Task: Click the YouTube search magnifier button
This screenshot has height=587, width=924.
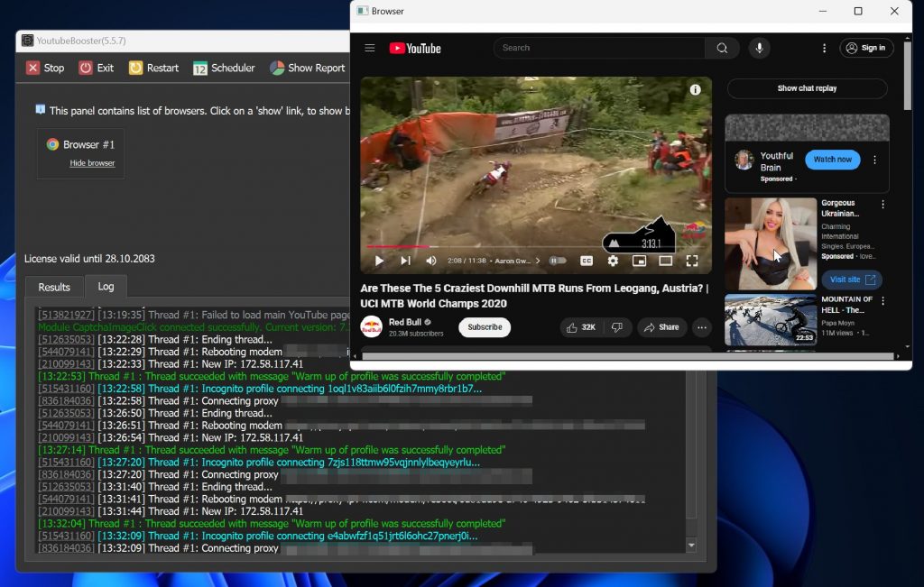Action: coord(722,48)
